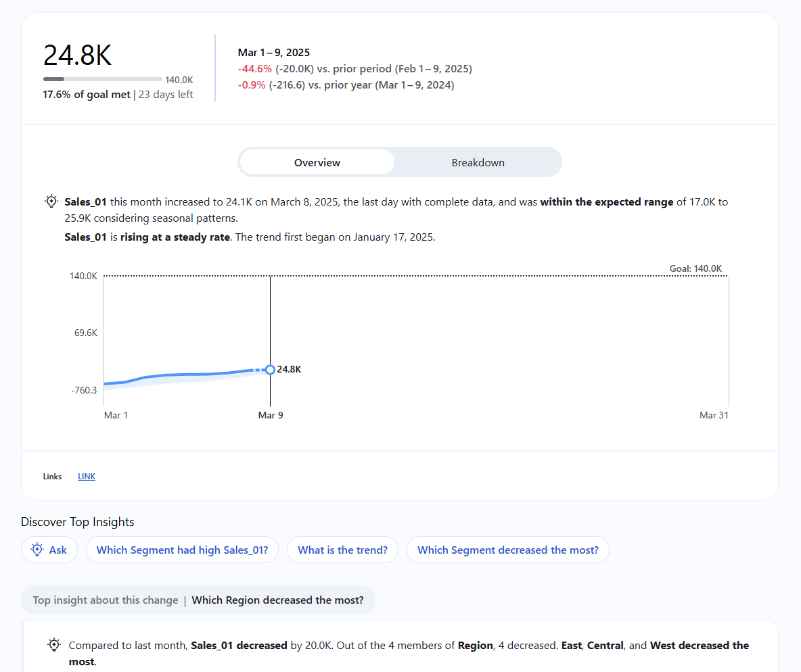Click the lightbulb insight icon beside Sales_01 summary

[51, 201]
